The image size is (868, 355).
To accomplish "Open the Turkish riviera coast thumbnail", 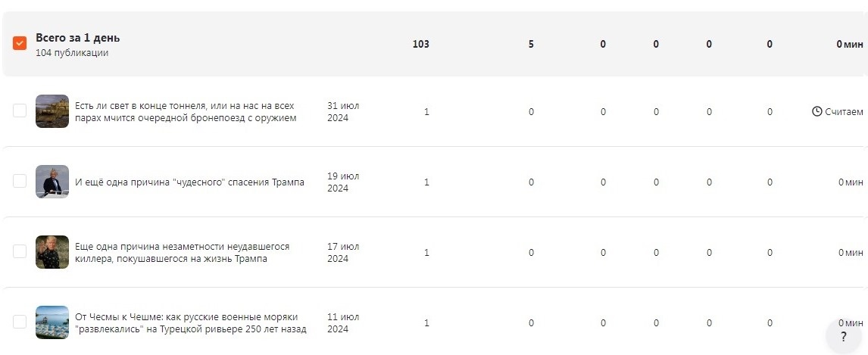I will click(x=52, y=322).
